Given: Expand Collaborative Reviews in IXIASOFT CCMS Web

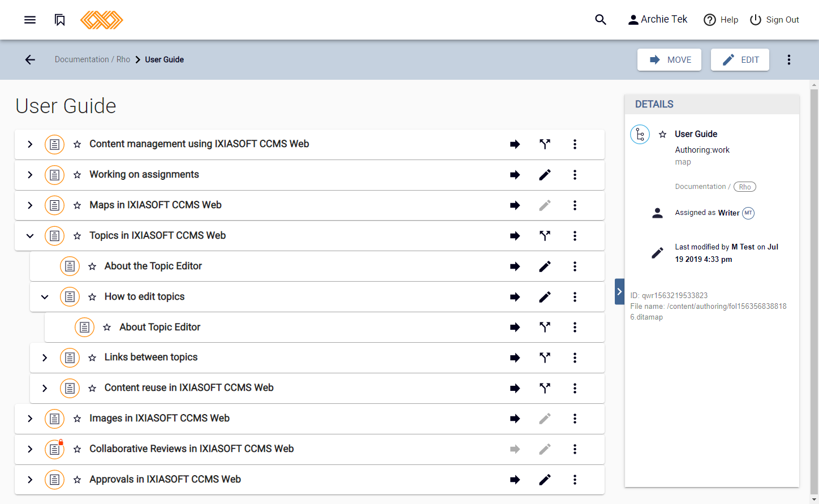Looking at the screenshot, I should point(30,449).
